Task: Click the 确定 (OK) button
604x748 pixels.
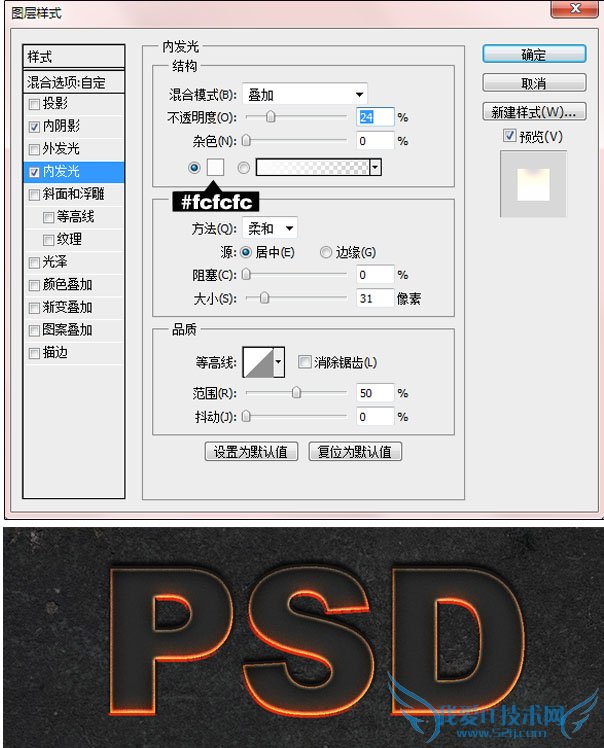Action: click(534, 54)
